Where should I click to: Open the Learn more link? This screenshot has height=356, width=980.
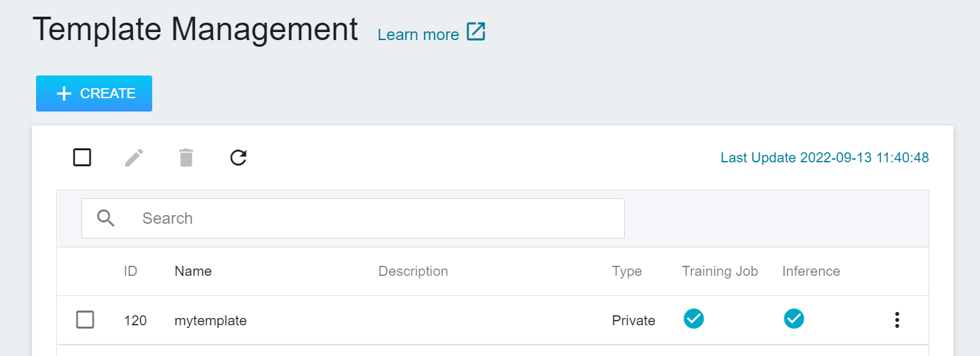coord(419,35)
